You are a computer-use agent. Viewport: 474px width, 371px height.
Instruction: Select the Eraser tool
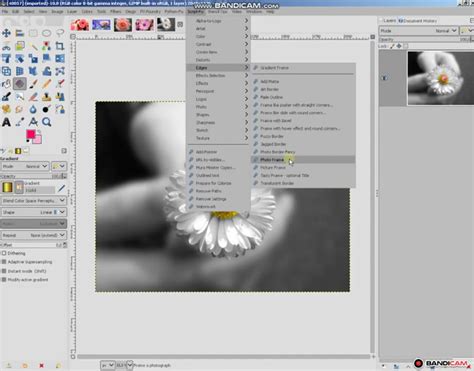tap(33, 97)
